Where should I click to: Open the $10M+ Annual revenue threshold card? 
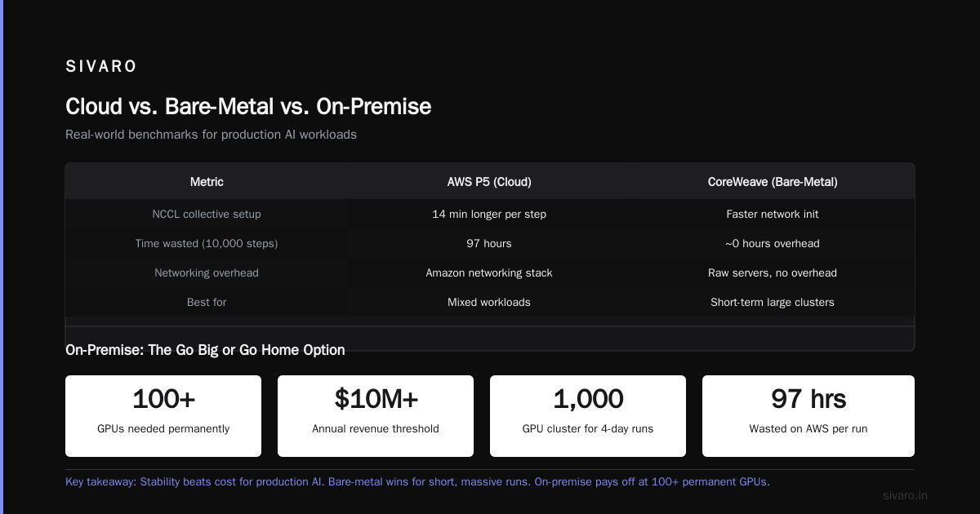click(376, 416)
